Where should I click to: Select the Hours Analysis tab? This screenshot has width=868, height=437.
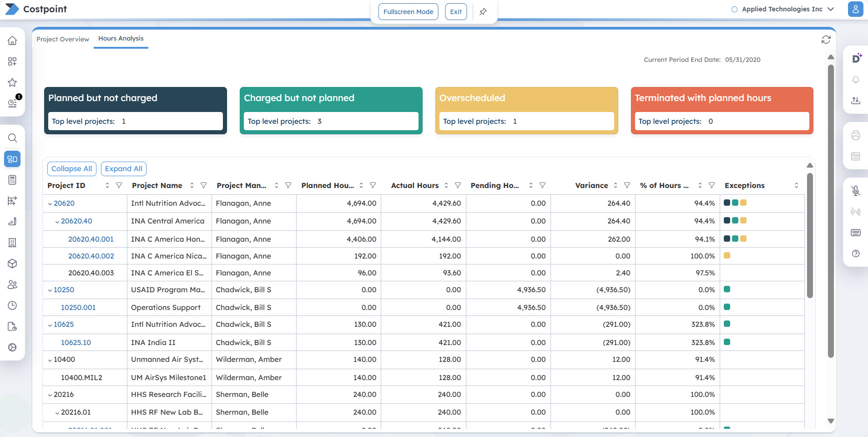[121, 39]
